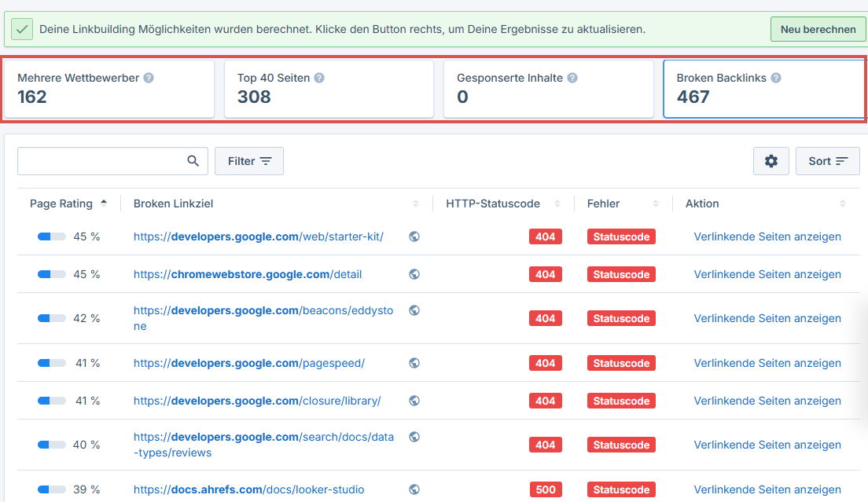Sort by Page Rating column arrow

[104, 203]
